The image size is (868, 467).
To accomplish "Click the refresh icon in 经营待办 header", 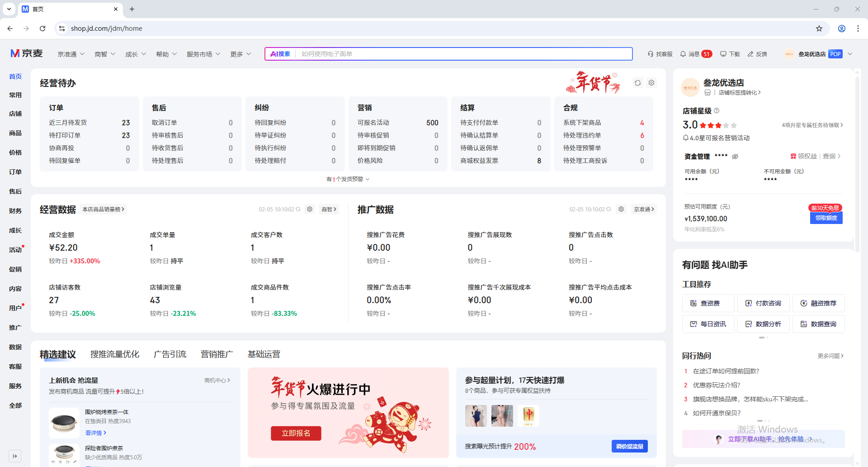I will click(x=637, y=83).
